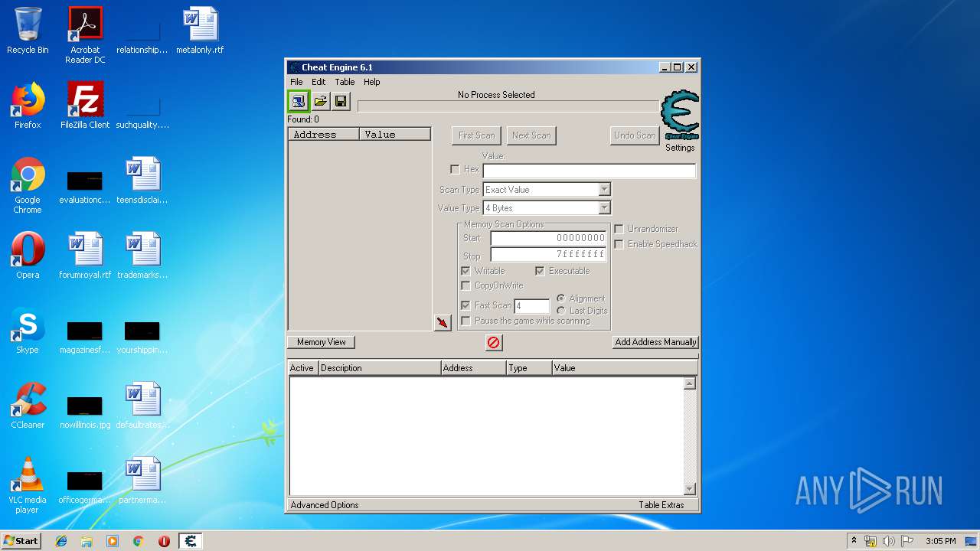
Task: Launch CCleaner from desktop
Action: (28, 406)
